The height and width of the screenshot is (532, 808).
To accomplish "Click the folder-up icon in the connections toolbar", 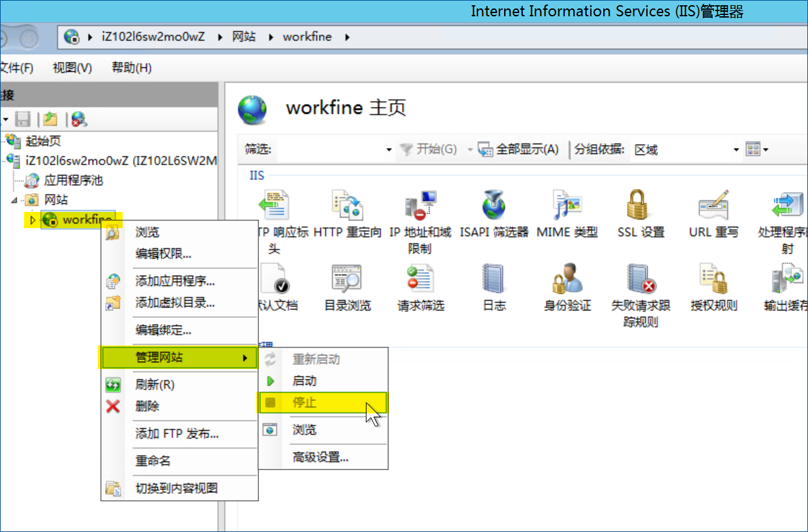I will [50, 119].
